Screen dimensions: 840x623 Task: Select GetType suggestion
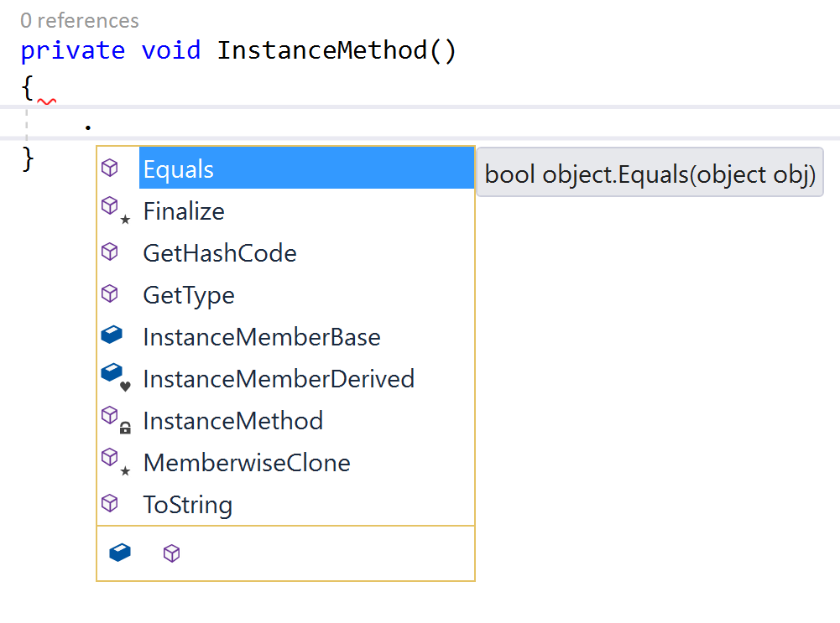(x=285, y=295)
